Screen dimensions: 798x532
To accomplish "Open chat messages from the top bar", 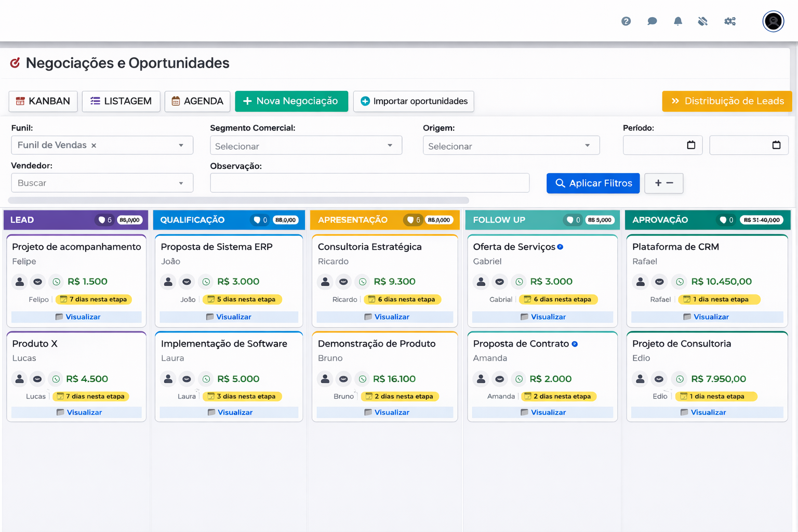I will tap(652, 21).
